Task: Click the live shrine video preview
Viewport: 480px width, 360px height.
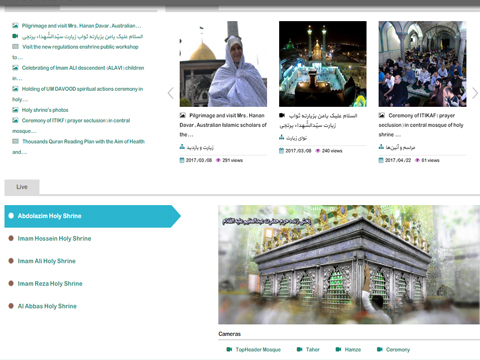Action: (349, 264)
